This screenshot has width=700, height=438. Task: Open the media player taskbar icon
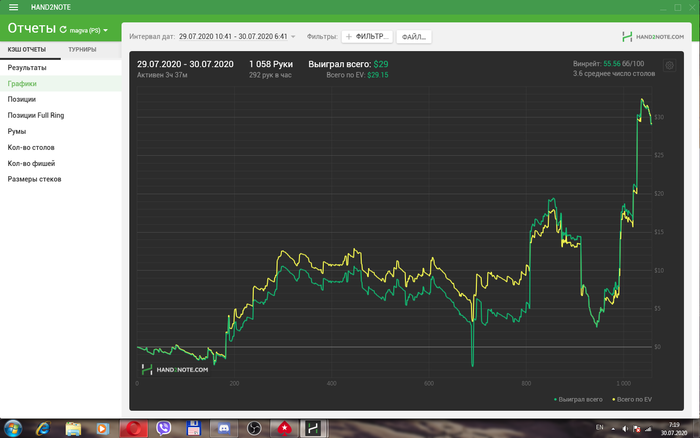pos(103,429)
